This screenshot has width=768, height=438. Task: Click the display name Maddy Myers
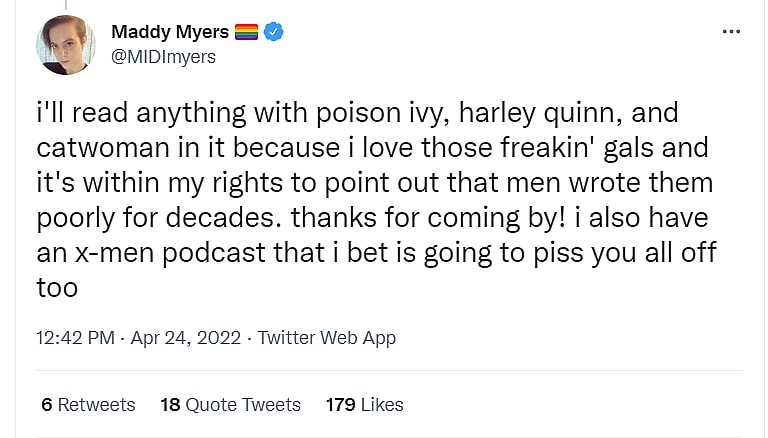coord(170,32)
